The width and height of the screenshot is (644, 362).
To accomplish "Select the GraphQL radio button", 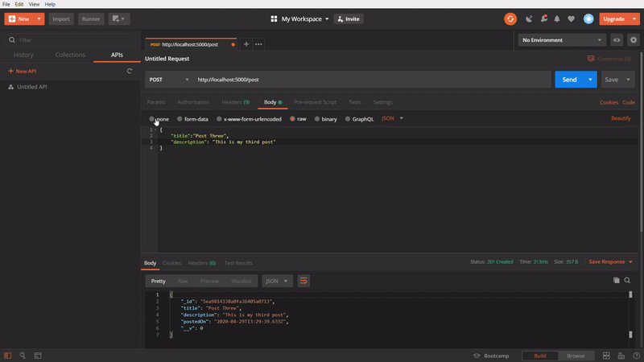I will coord(348,119).
